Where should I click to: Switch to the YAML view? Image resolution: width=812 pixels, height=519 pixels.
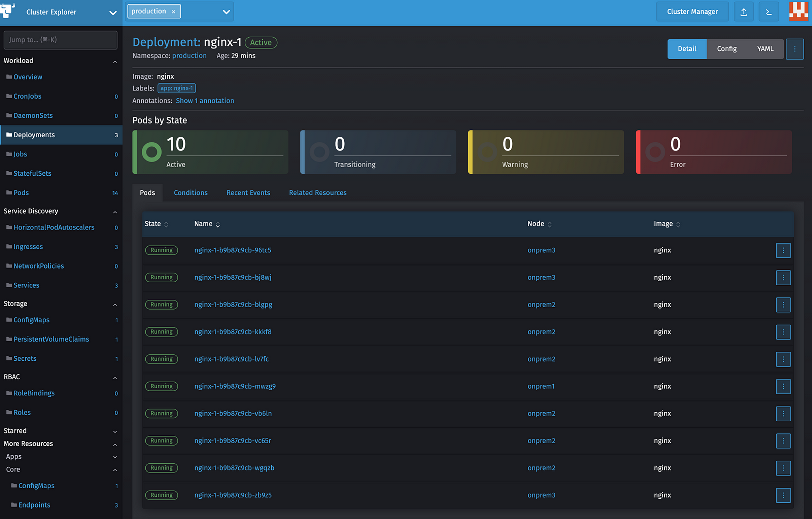[765, 49]
